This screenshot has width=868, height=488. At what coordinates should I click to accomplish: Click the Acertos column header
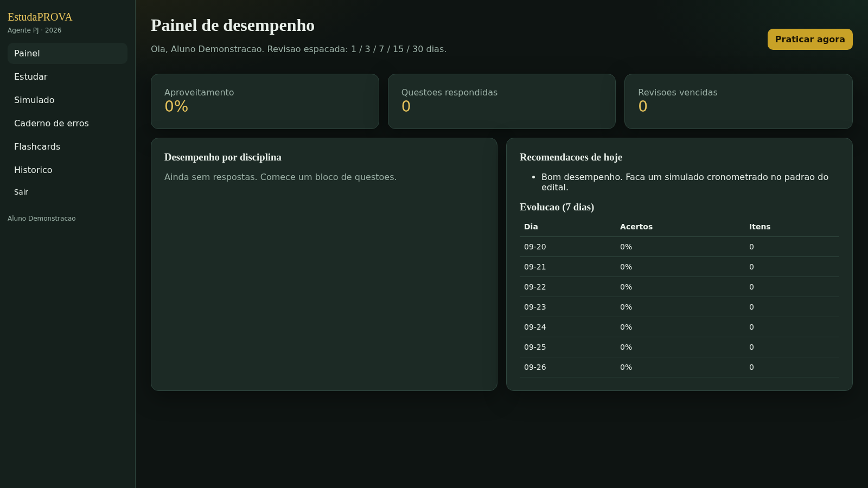pyautogui.click(x=636, y=227)
